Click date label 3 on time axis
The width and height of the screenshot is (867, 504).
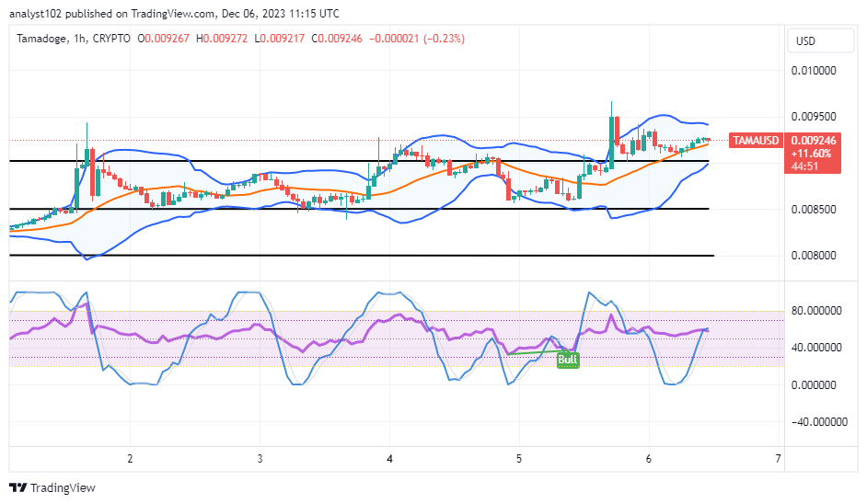[x=260, y=459]
